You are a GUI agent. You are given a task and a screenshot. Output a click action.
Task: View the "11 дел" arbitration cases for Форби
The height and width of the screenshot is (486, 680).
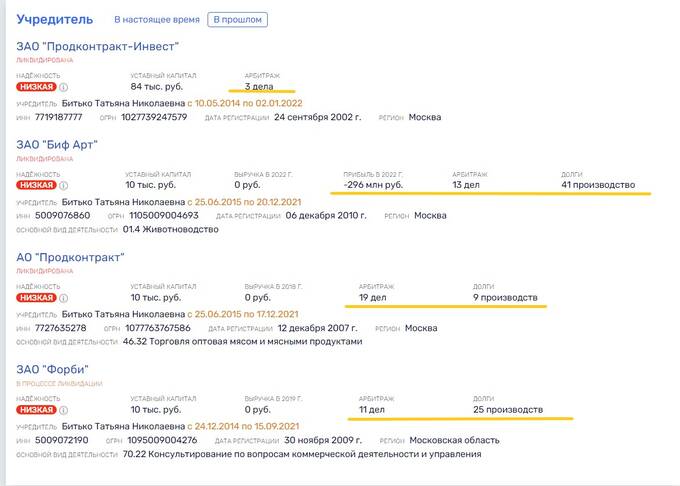tap(371, 410)
